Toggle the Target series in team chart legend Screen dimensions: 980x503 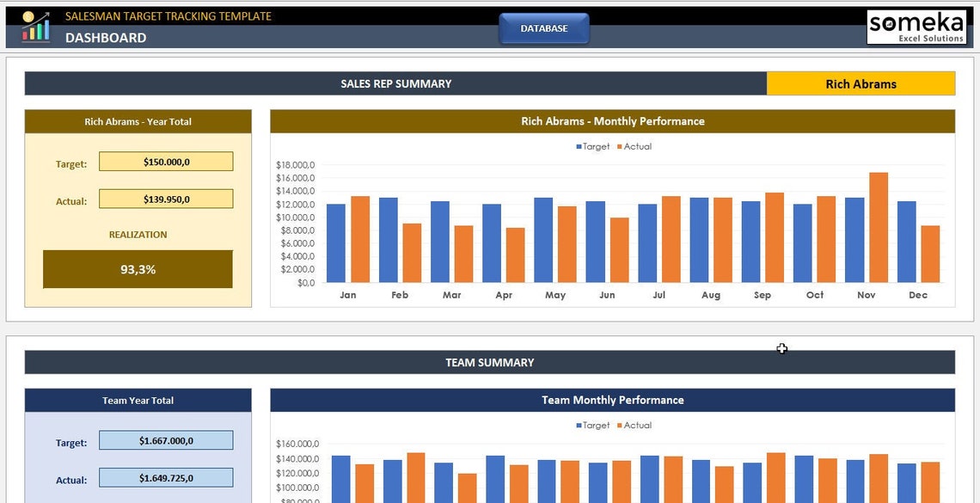pyautogui.click(x=594, y=425)
